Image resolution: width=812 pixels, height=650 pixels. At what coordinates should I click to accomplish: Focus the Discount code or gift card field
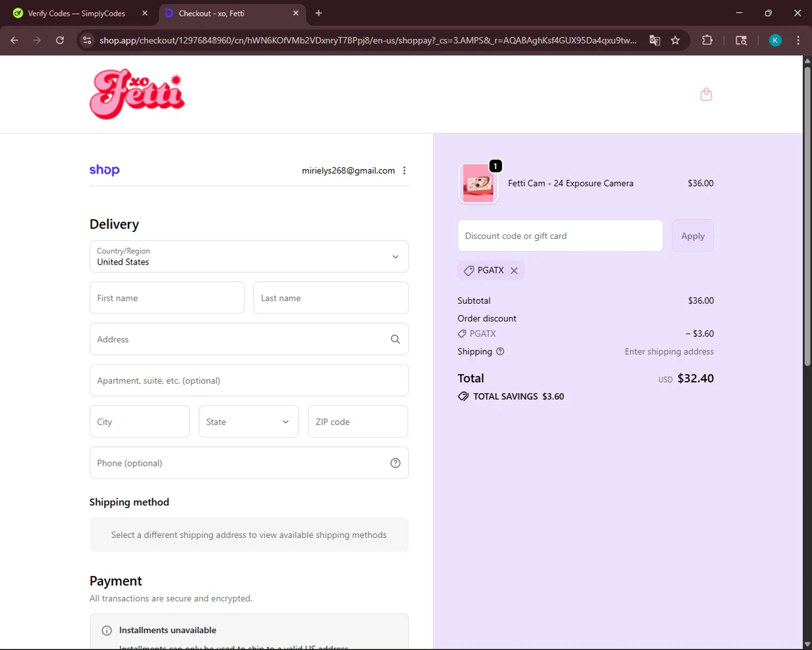click(560, 236)
